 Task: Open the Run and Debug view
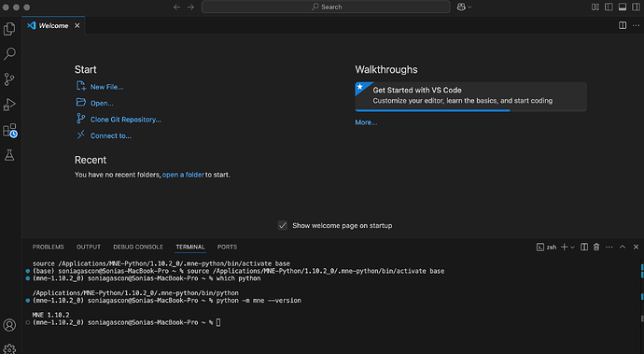click(x=9, y=105)
